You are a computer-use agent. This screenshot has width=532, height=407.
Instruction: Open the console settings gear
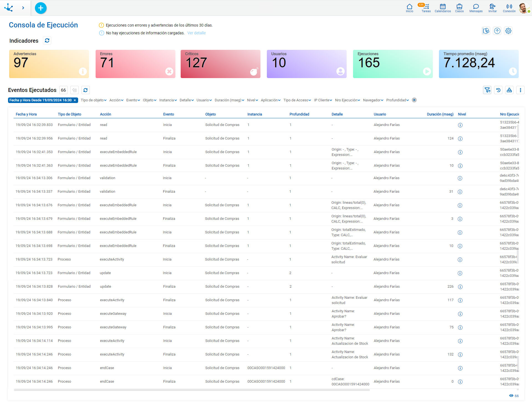point(508,31)
